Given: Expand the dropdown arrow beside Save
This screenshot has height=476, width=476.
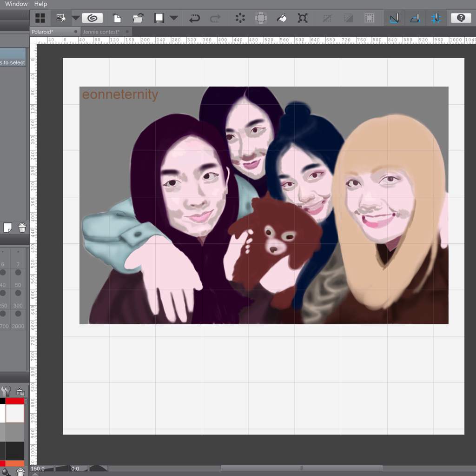Looking at the screenshot, I should point(174,18).
